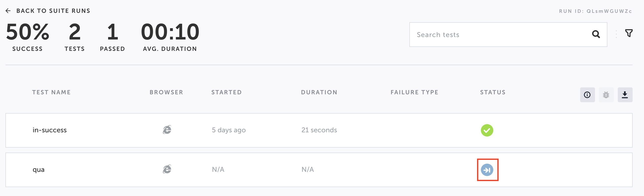Sort by Started column header
The height and width of the screenshot is (196, 644).
[226, 92]
